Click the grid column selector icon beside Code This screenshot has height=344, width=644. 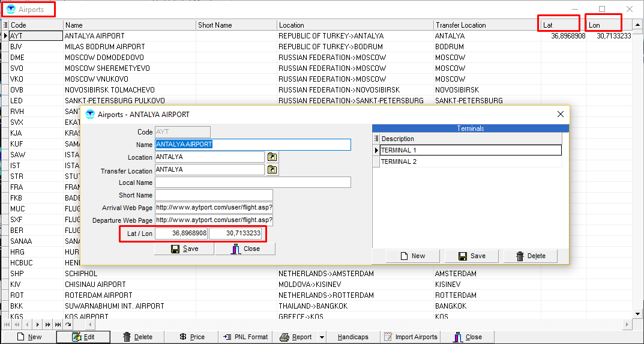[x=5, y=25]
